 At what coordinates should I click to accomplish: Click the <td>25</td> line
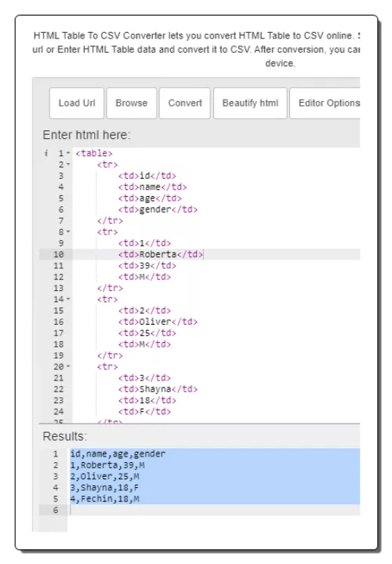[147, 333]
